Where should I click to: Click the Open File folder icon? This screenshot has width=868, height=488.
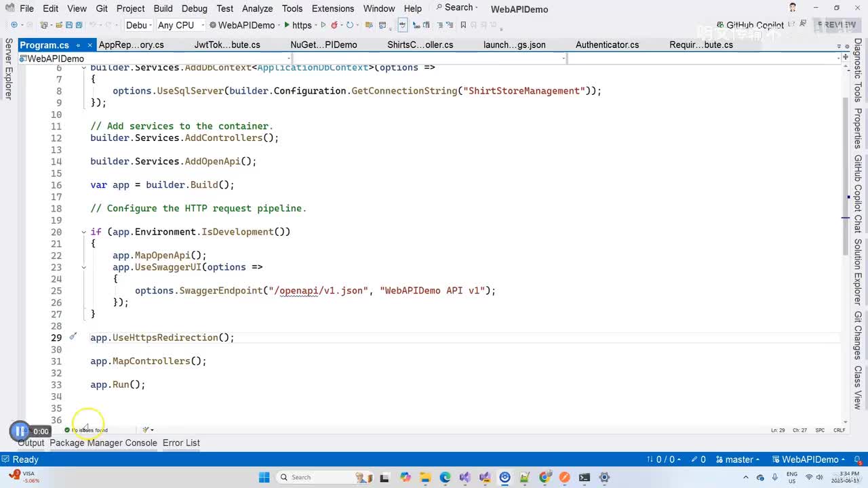click(x=59, y=25)
